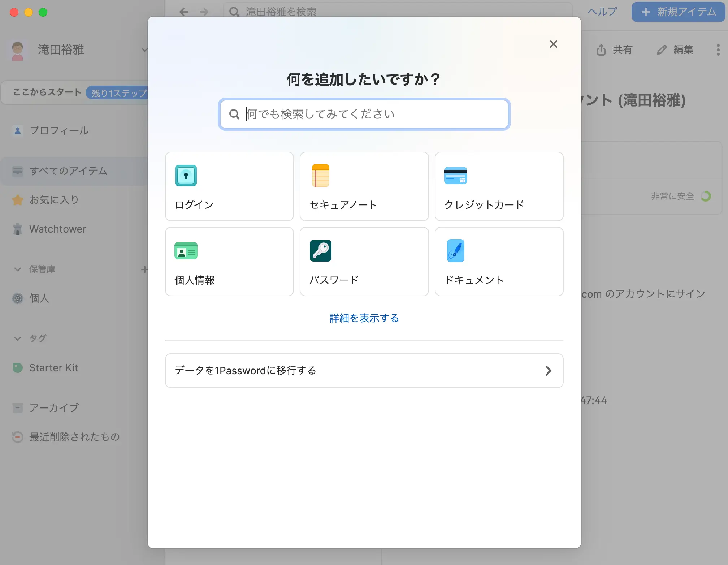
Task: Collapse the タグ section
Action: point(17,339)
